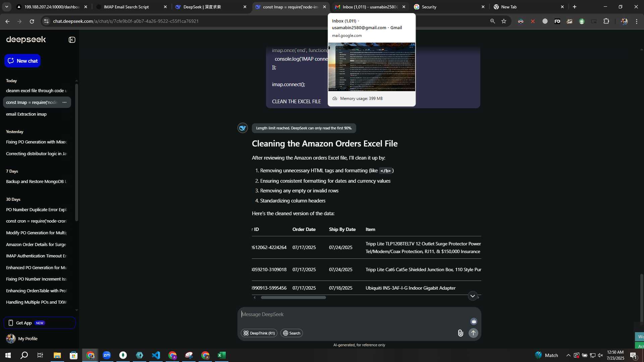Open options for 'const Imap = require' chat
This screenshot has width=644, height=362.
[64, 102]
